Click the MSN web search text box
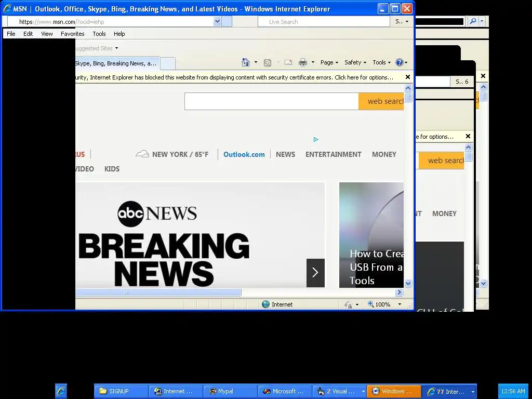This screenshot has width=532, height=399. point(271,101)
